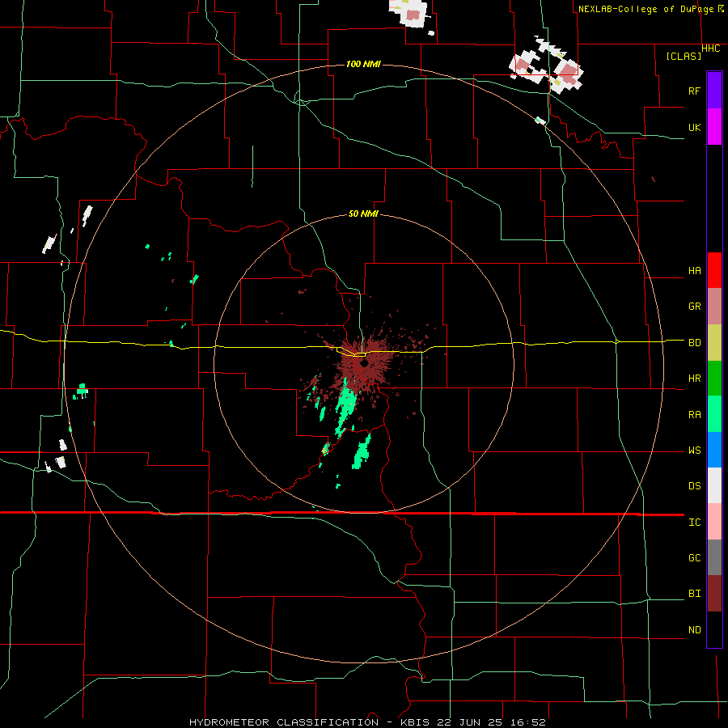Screen dimensions: 728x728
Task: Click the 50 NMI range ring label
Action: tap(363, 214)
